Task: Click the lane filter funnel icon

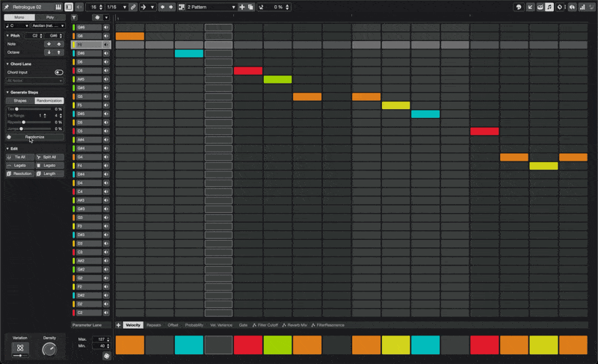Action: 74,16
